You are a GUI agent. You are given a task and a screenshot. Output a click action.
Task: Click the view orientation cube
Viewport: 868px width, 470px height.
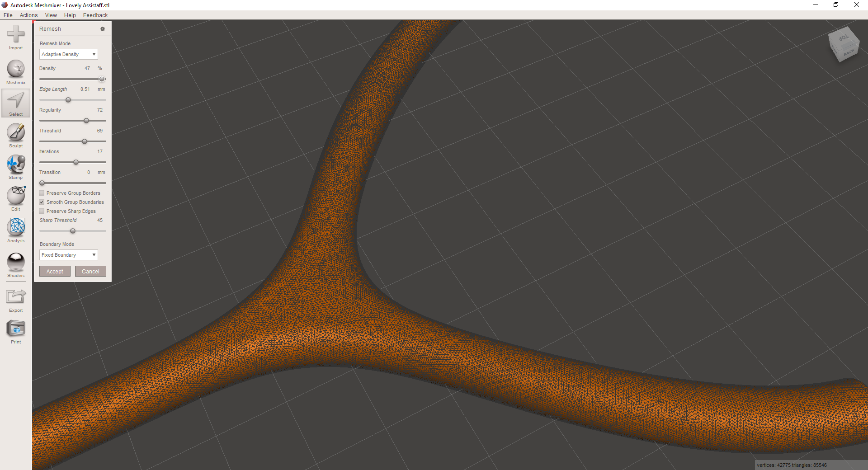tap(844, 45)
